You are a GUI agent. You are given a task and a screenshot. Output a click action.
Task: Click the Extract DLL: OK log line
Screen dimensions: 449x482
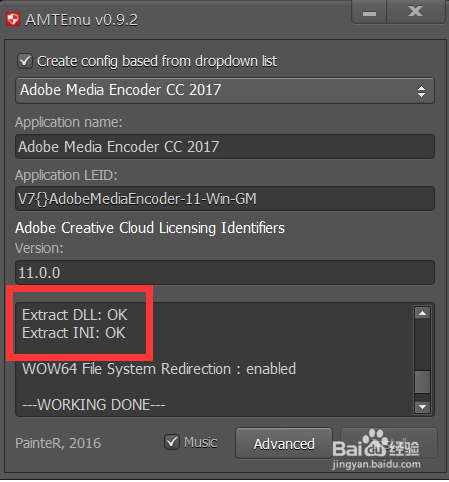[75, 315]
